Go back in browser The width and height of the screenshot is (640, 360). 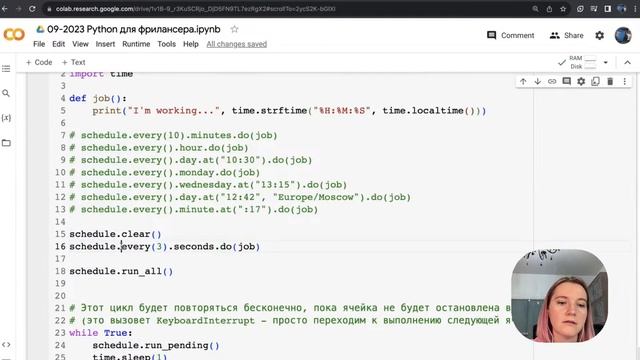5,9
